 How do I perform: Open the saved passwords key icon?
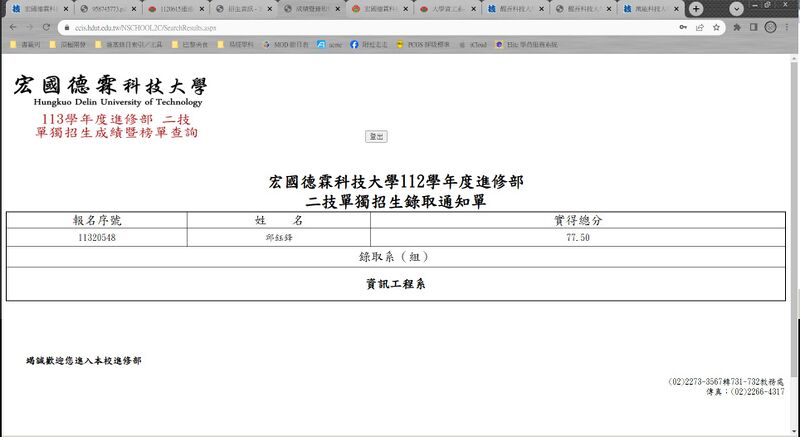[684, 27]
